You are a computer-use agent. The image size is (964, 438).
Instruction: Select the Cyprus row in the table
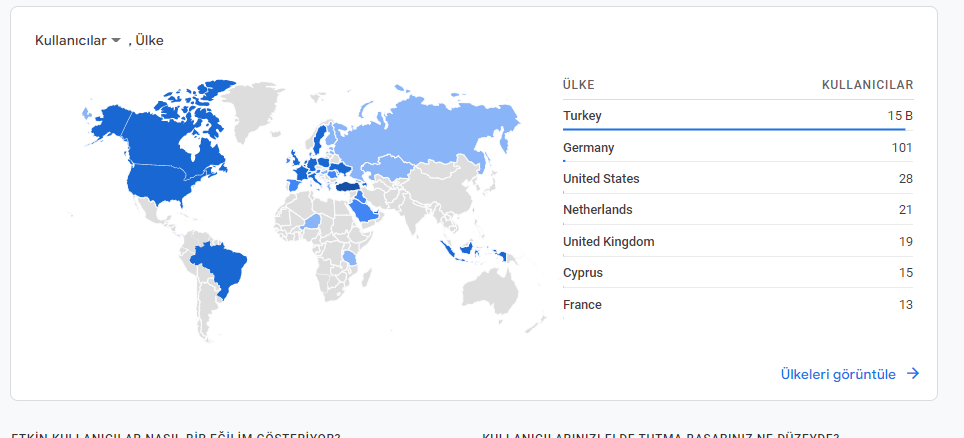pos(738,273)
